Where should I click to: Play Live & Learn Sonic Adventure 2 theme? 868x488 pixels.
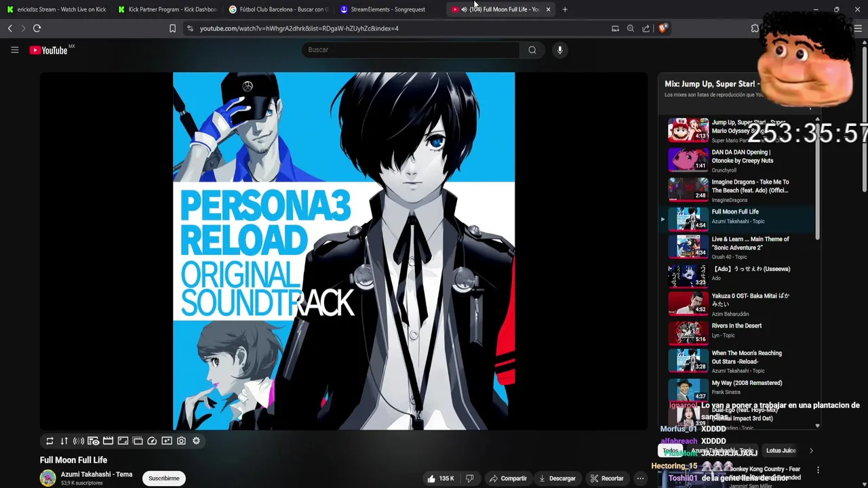[x=736, y=247]
